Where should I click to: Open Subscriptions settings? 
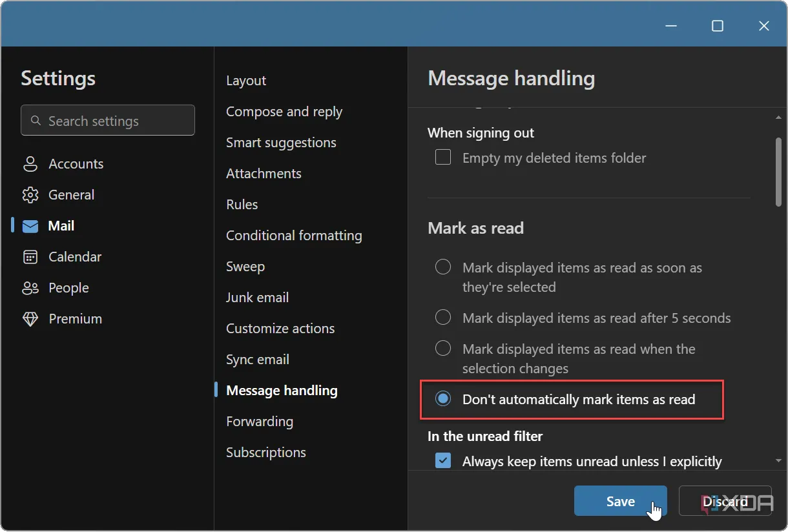click(266, 453)
